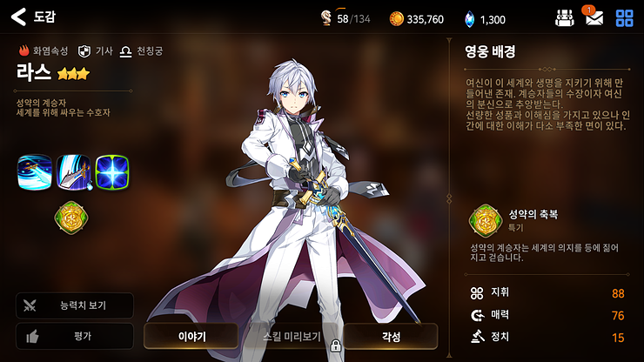Tap the 기사 shield class icon
644x362 pixels.
tap(84, 51)
